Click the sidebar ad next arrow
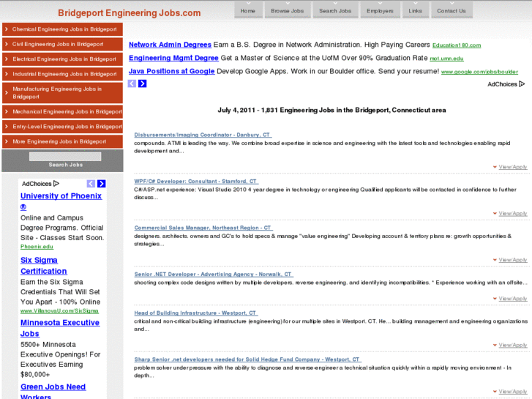Image resolution: width=532 pixels, height=399 pixels. pyautogui.click(x=102, y=184)
